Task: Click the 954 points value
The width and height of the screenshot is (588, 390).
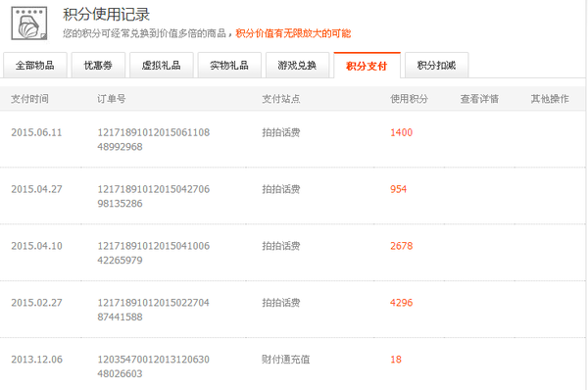Action: [x=398, y=189]
